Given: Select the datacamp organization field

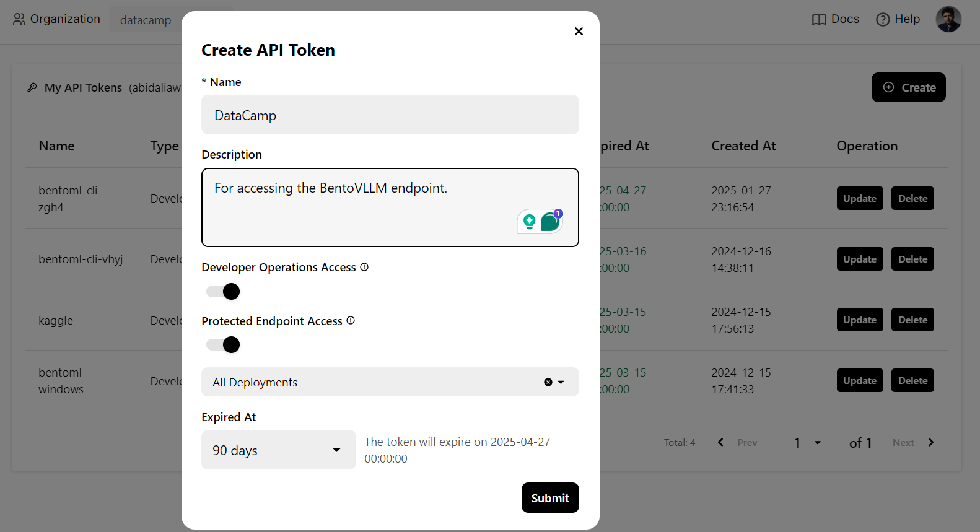Looking at the screenshot, I should pos(146,20).
